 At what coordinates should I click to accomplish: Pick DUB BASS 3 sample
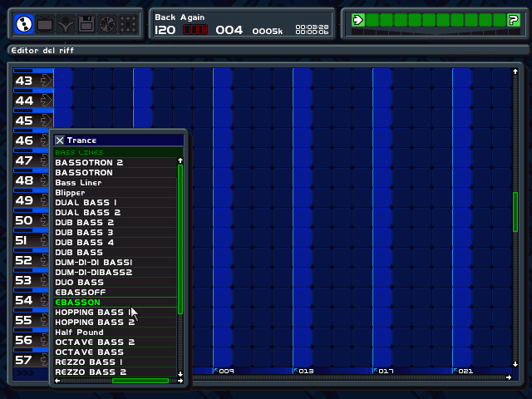pos(115,233)
